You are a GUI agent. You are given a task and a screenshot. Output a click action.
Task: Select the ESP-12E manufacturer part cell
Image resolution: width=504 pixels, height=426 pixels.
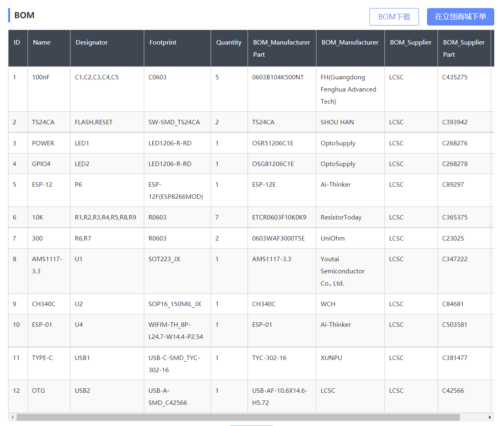(x=282, y=190)
